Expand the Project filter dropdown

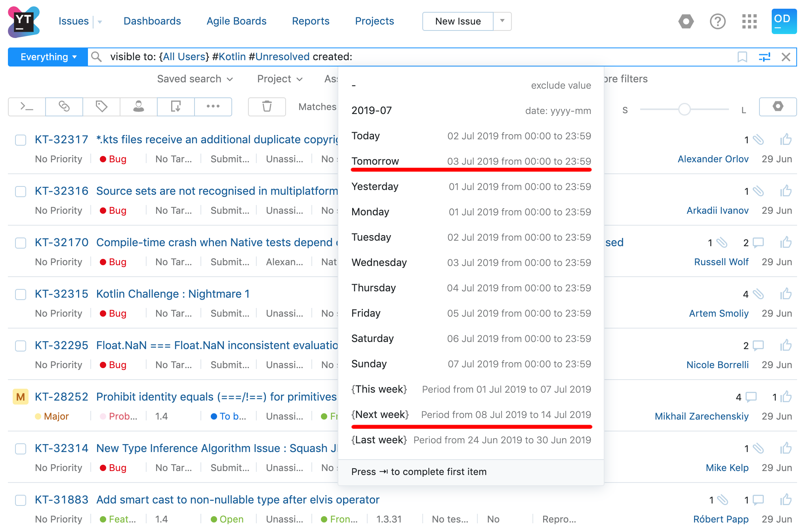click(x=277, y=79)
